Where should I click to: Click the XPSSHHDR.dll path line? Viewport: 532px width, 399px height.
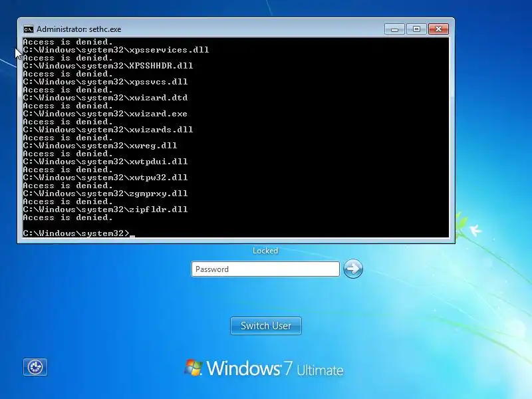(x=108, y=66)
